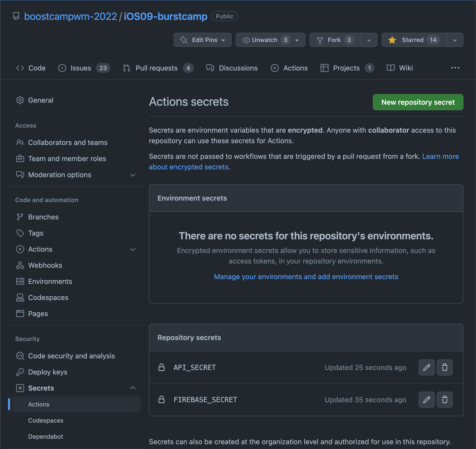Expand the Actions section chevron in sidebar
This screenshot has height=449, width=476.
(133, 249)
